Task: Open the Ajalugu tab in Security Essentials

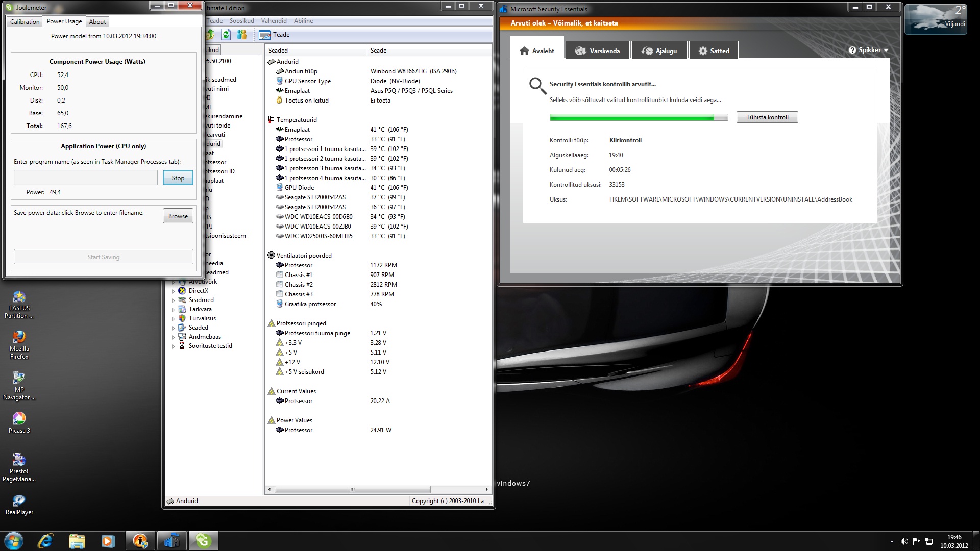Action: click(659, 51)
